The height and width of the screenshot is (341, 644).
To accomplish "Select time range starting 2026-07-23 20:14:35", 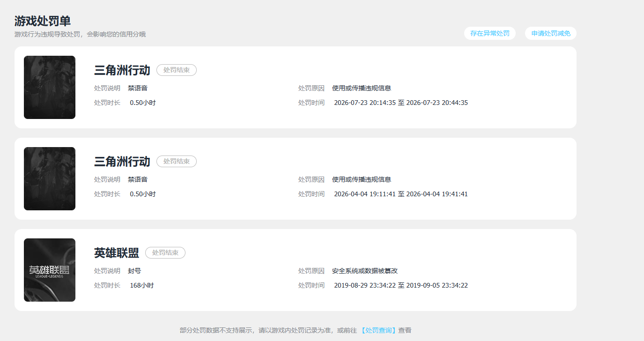I will (401, 103).
